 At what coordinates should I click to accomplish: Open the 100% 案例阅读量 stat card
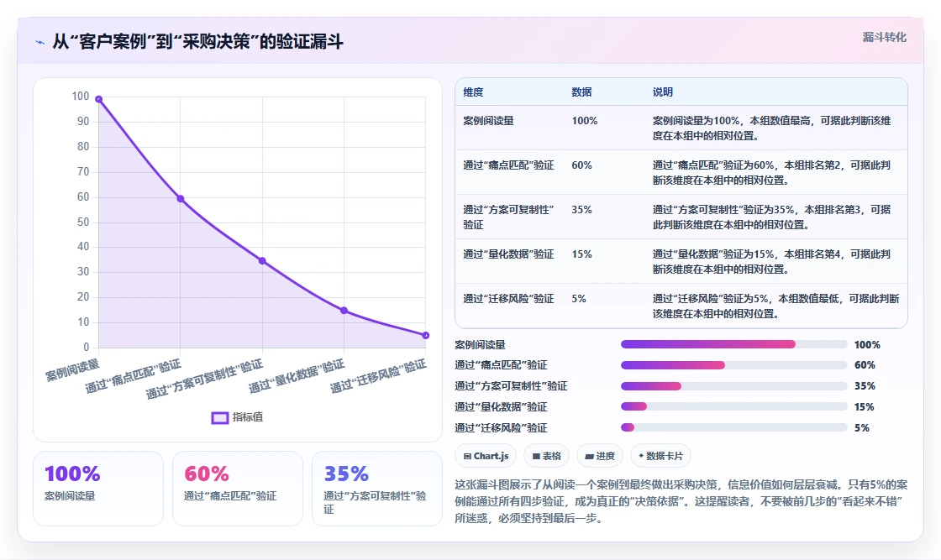click(98, 489)
